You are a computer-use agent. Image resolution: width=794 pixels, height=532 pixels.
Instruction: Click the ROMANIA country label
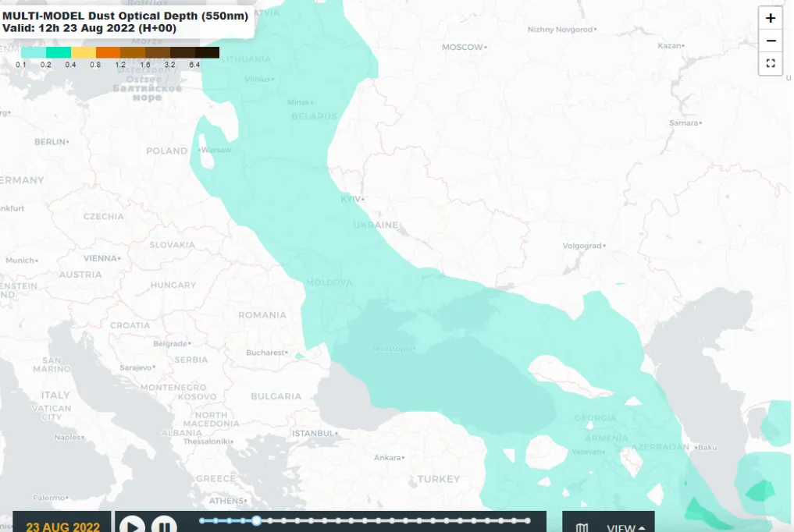(262, 315)
